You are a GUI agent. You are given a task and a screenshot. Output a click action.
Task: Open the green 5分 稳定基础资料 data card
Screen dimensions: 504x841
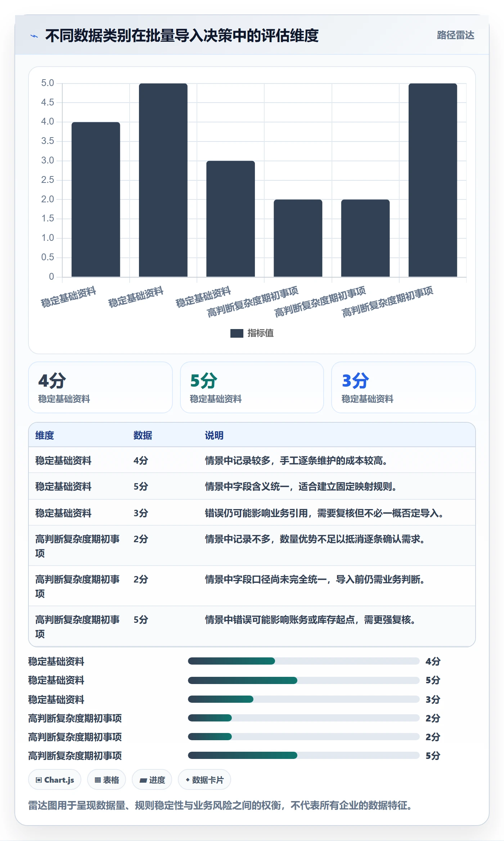pyautogui.click(x=252, y=387)
